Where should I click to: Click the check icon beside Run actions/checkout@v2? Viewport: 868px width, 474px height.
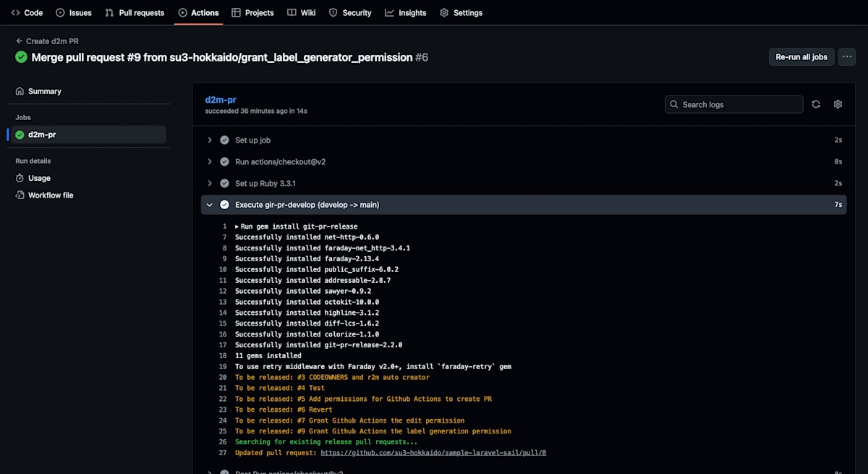[224, 162]
